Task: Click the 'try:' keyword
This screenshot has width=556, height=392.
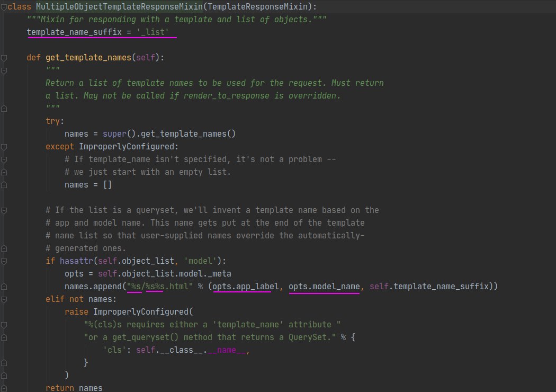Action: click(55, 121)
